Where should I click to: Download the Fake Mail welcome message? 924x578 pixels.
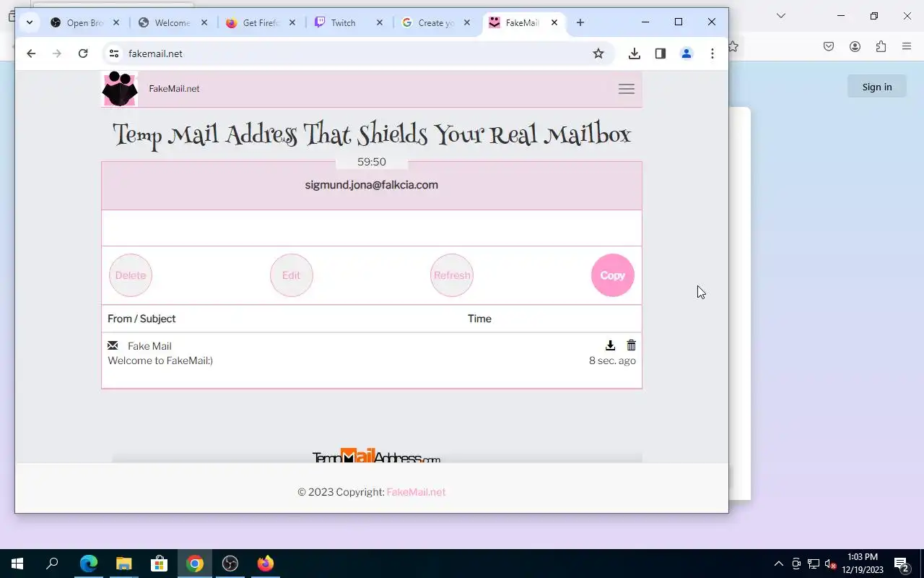[610, 345]
